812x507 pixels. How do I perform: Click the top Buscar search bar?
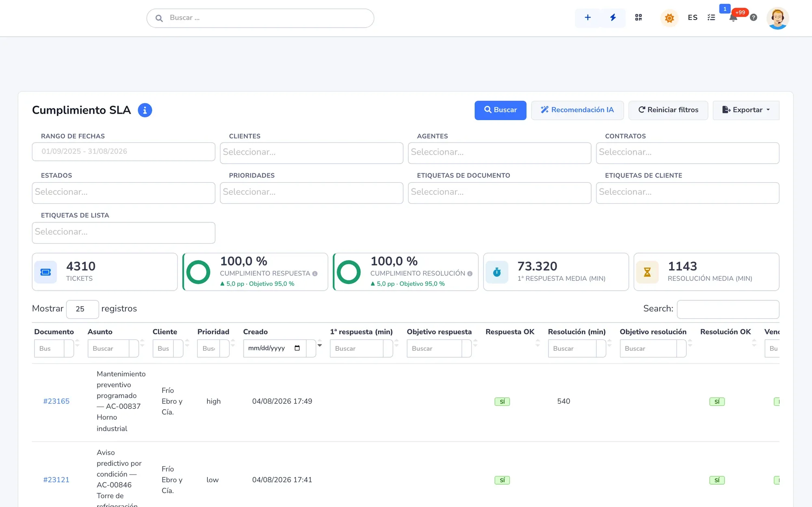pos(260,18)
